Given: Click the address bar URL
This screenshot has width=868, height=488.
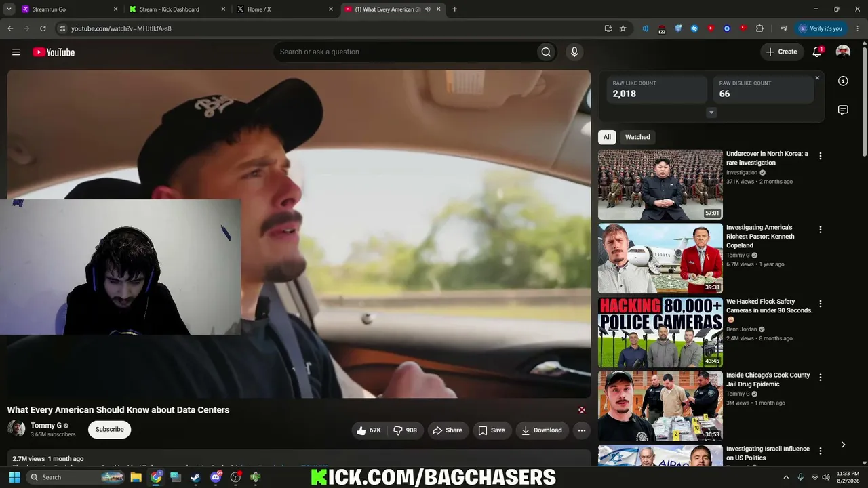Looking at the screenshot, I should click(121, 28).
